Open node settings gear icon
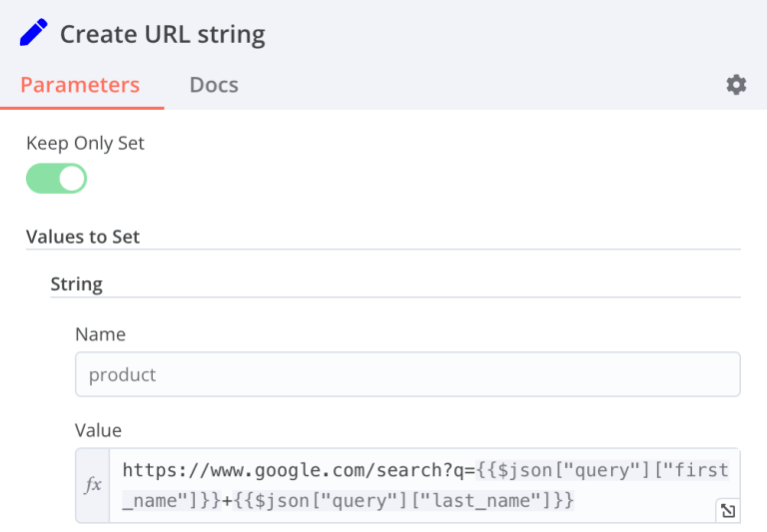The image size is (767, 532). (736, 85)
